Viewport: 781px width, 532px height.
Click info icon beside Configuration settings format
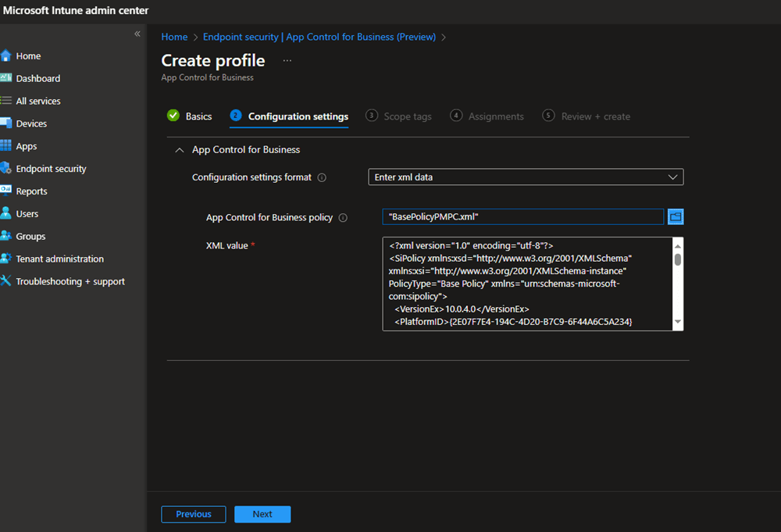[x=322, y=178]
